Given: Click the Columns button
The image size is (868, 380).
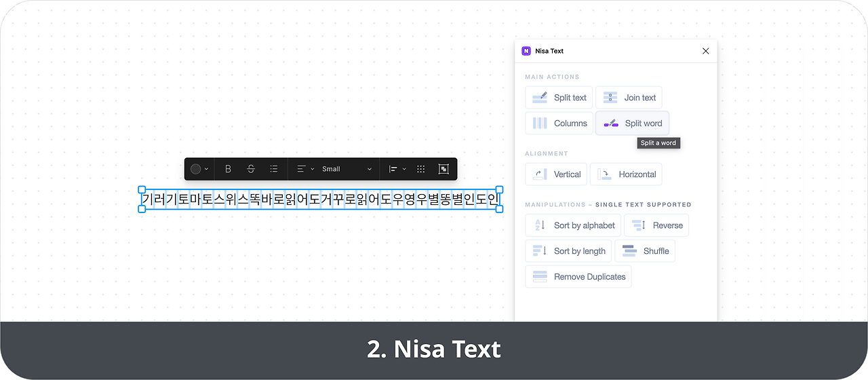Looking at the screenshot, I should (559, 123).
